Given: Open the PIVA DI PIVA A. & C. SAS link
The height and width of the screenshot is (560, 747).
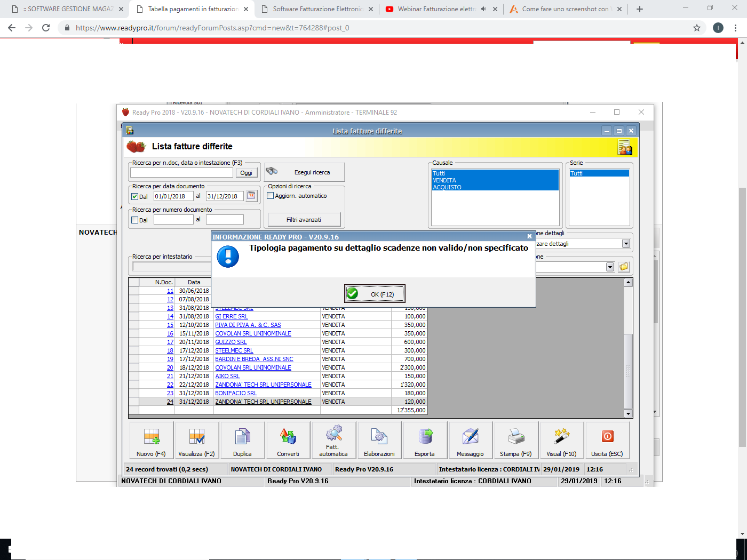Looking at the screenshot, I should click(248, 325).
